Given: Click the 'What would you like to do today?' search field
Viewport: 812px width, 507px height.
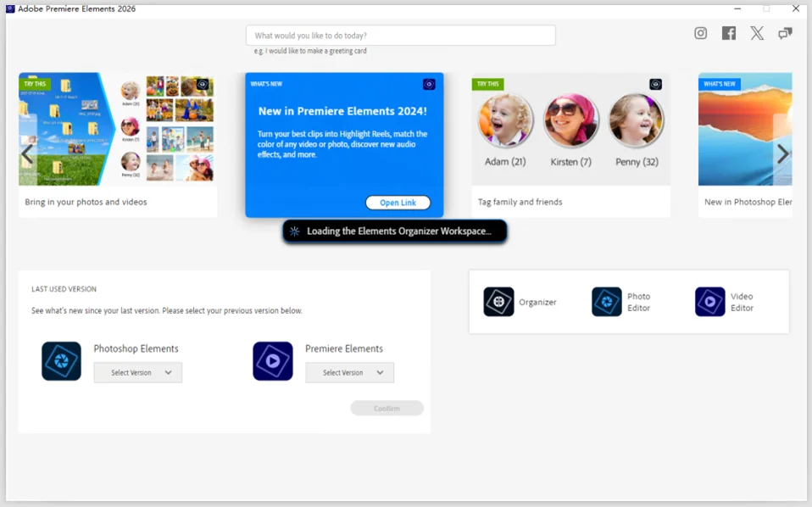Looking at the screenshot, I should coord(401,36).
